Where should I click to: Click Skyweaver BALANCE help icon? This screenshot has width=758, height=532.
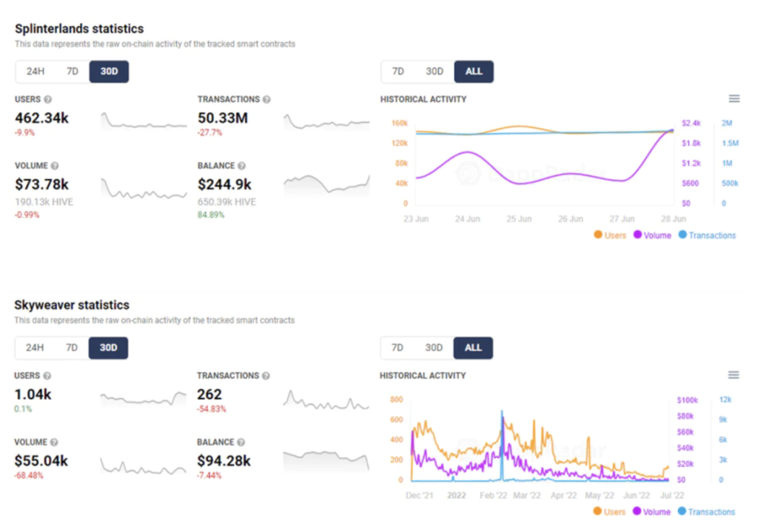tap(241, 442)
